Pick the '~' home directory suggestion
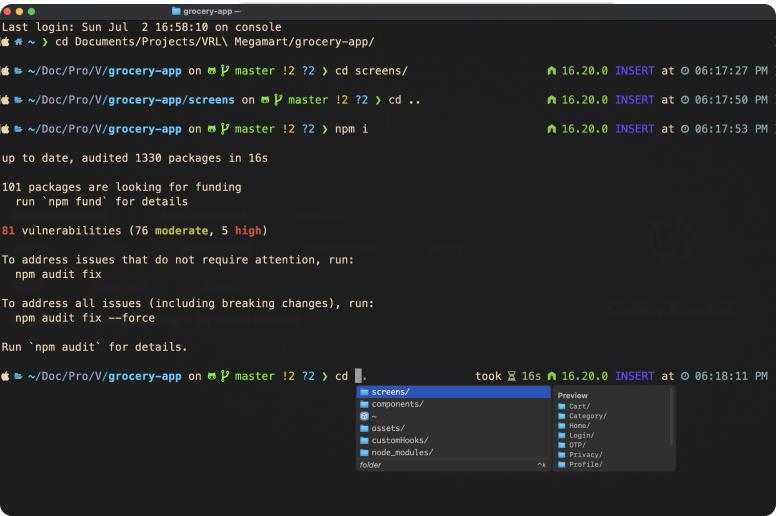Screen dimensions: 776x516 click(453, 417)
